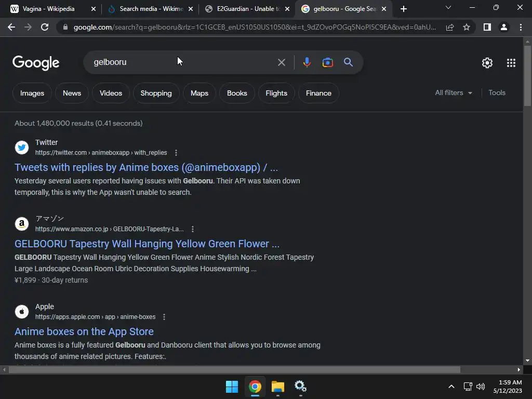Show hidden system tray icons
This screenshot has width=532, height=399.
(x=451, y=387)
